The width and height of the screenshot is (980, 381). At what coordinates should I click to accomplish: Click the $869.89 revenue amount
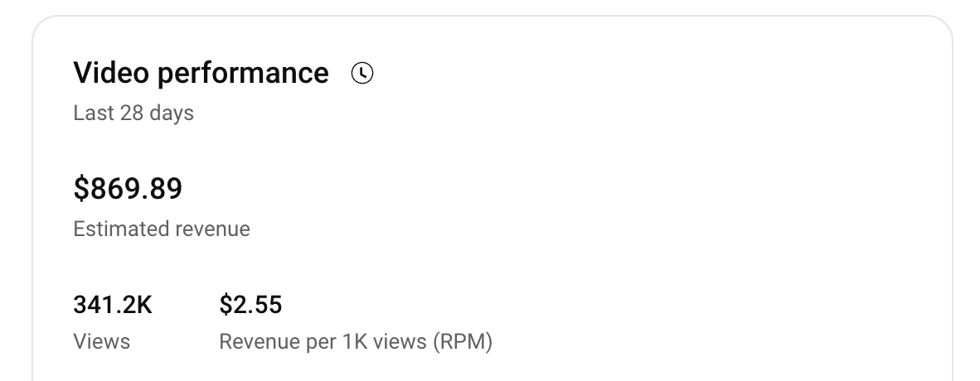[128, 190]
